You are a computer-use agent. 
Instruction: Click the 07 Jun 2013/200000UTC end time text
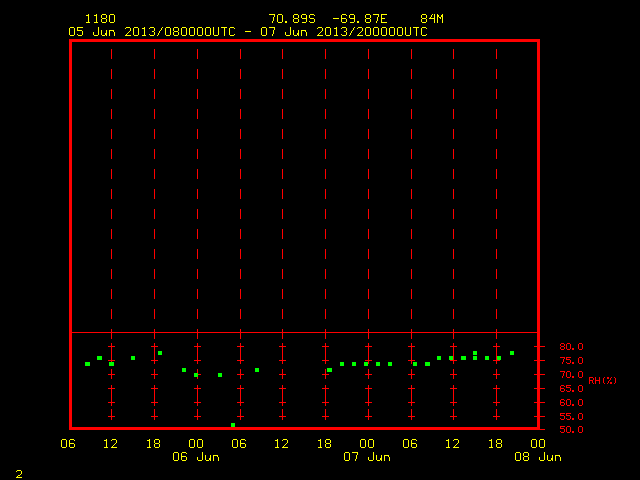344,32
